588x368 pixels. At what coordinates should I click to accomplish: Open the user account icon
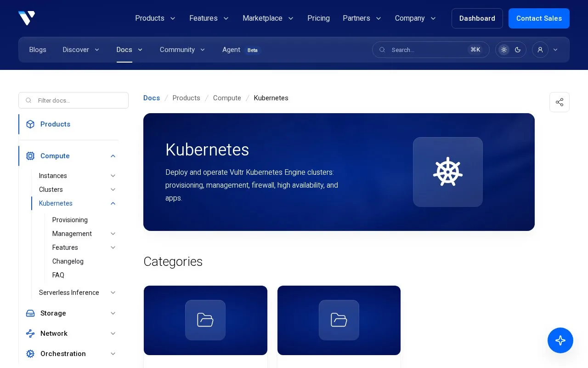pos(540,50)
